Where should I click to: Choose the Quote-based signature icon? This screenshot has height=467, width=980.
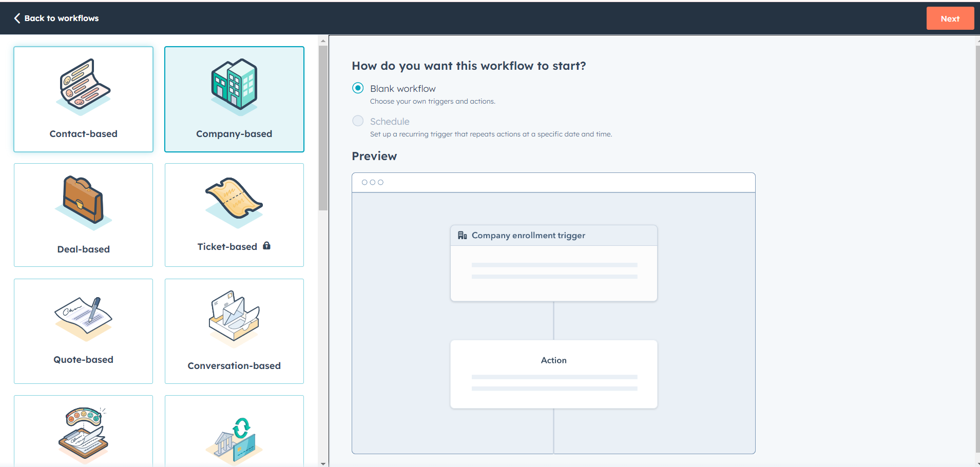point(83,317)
